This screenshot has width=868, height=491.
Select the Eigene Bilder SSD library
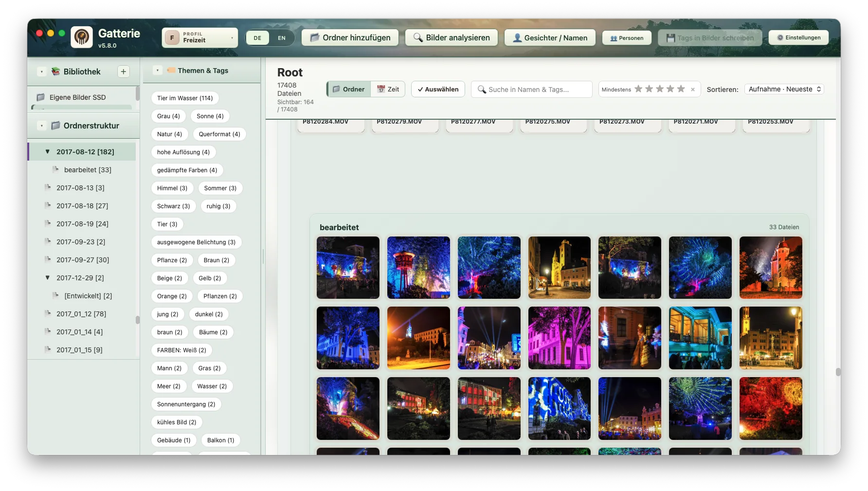(x=82, y=97)
